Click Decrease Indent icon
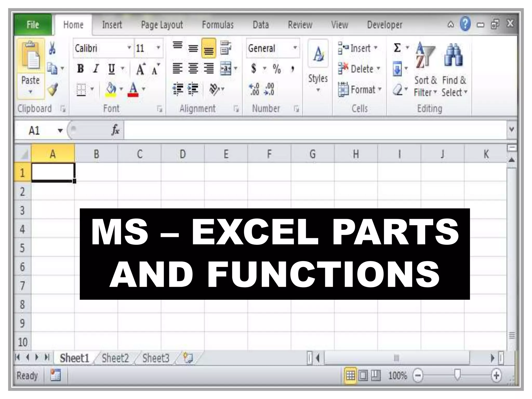 [x=178, y=89]
